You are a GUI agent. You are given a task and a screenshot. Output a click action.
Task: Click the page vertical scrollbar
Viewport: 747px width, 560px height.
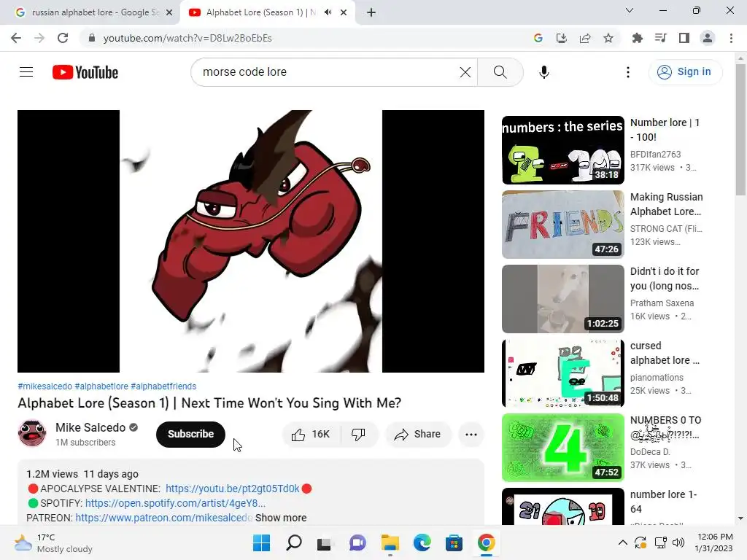pyautogui.click(x=740, y=130)
